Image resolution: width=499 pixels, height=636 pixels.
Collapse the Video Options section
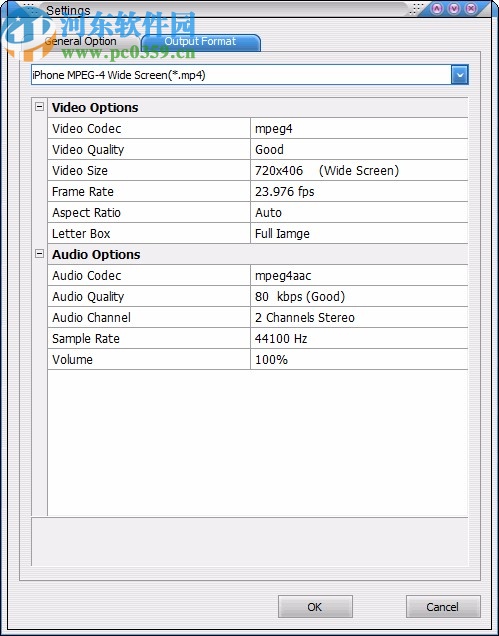click(x=39, y=107)
